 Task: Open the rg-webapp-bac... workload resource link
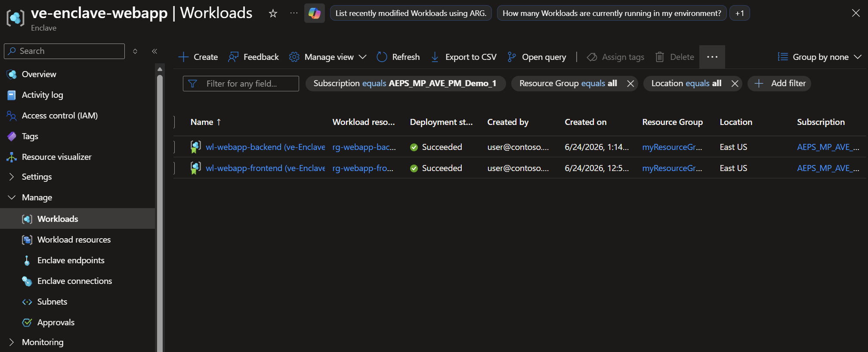pyautogui.click(x=364, y=147)
